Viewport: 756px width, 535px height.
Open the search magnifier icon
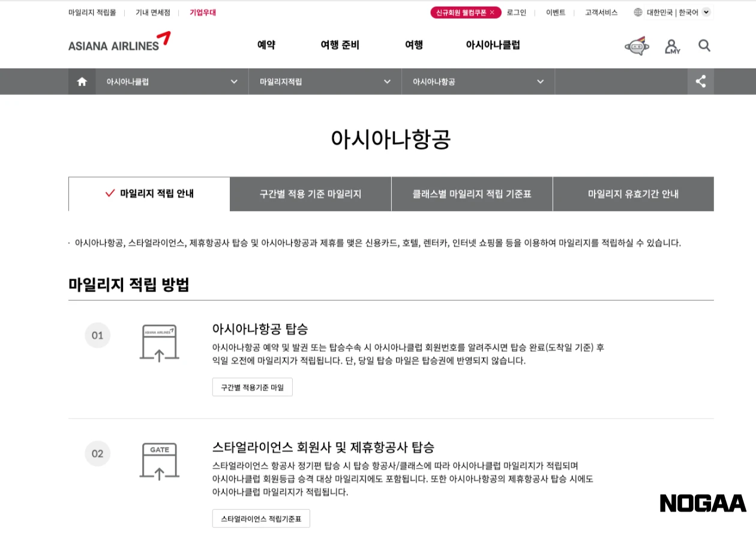[x=704, y=46]
